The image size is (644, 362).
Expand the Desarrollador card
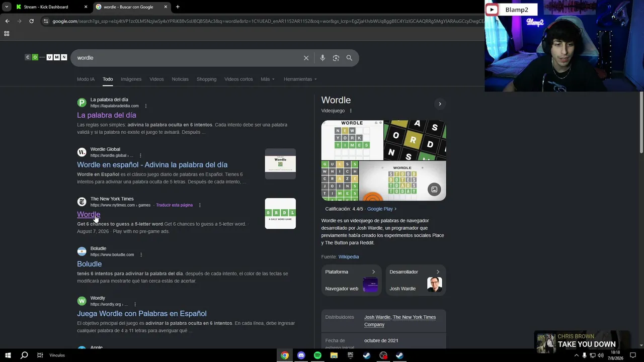(416, 280)
